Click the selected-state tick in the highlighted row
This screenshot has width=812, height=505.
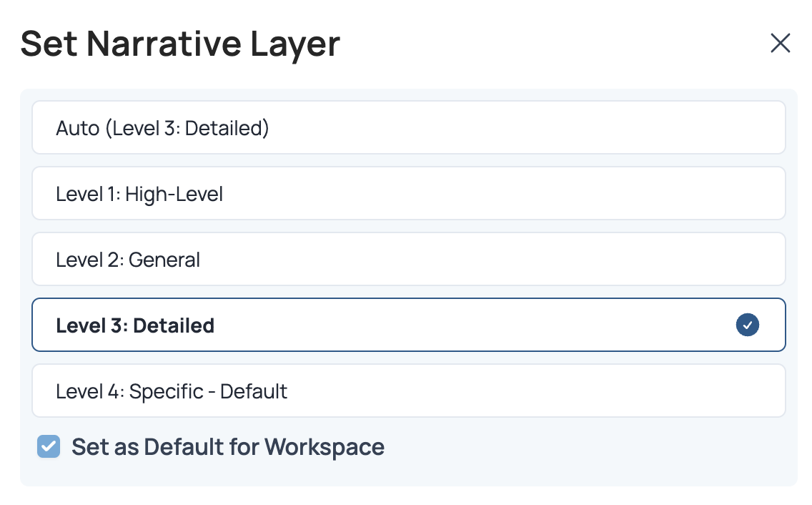tap(747, 325)
